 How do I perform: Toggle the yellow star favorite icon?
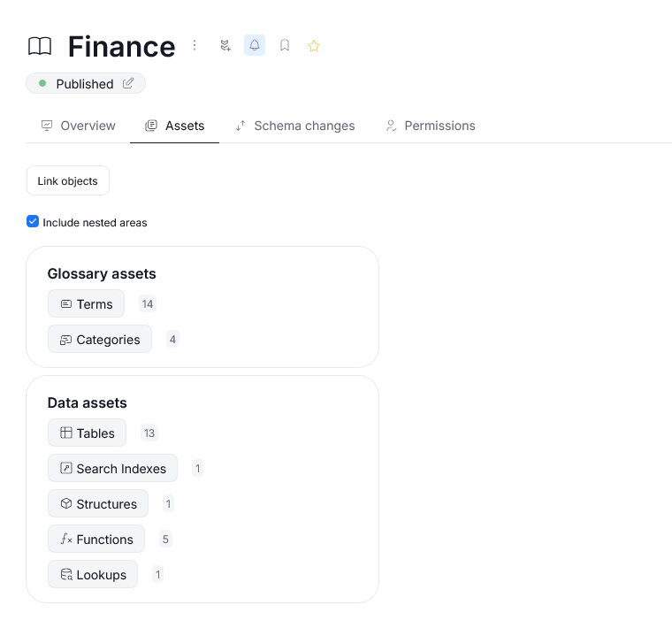(x=313, y=46)
